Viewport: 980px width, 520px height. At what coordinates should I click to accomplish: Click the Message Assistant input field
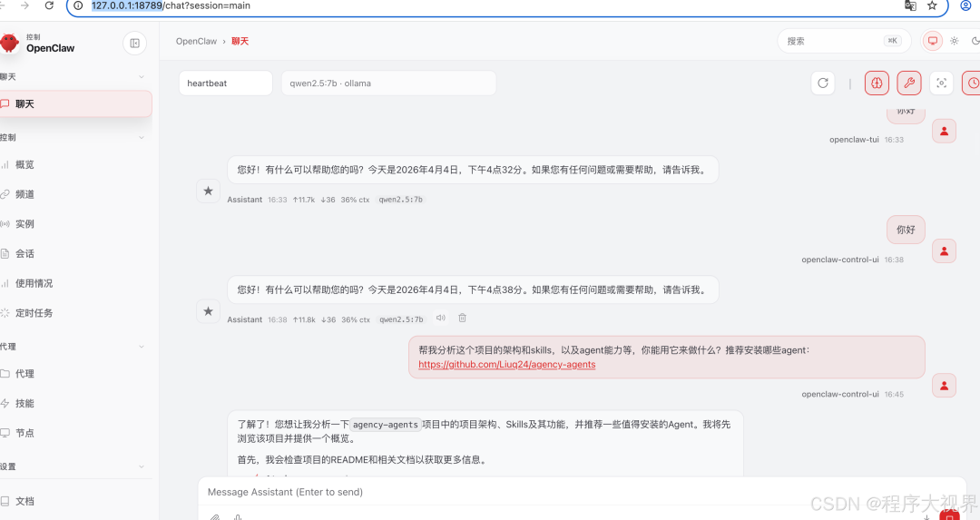[582, 492]
